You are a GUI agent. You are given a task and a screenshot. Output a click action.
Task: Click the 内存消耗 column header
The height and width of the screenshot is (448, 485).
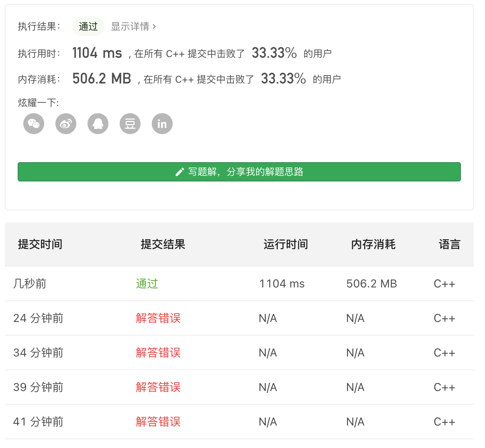click(x=373, y=244)
